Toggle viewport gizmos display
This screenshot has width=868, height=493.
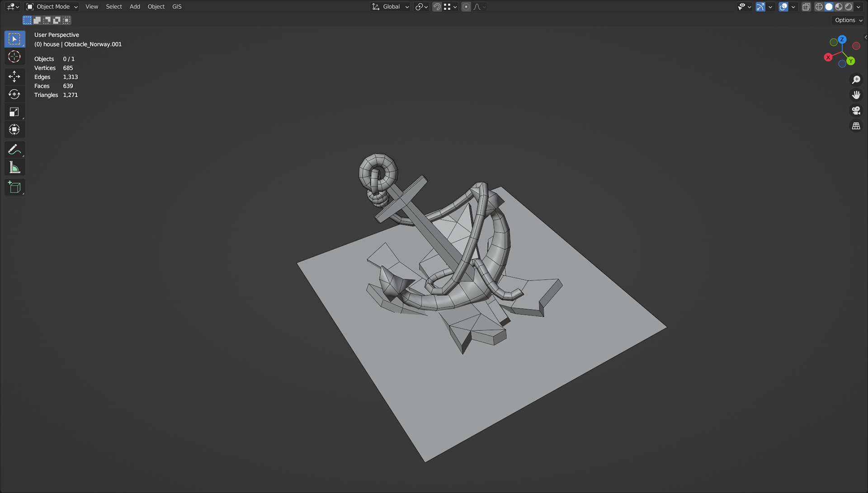pyautogui.click(x=760, y=7)
